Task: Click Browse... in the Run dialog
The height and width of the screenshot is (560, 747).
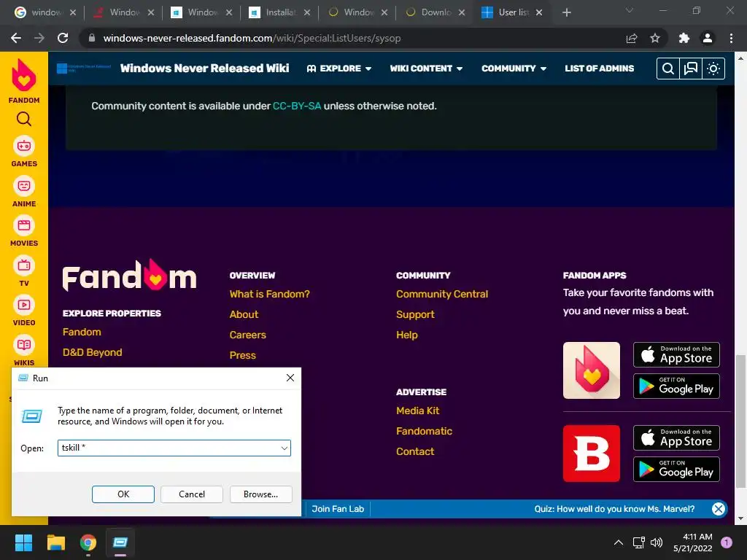Action: point(260,494)
